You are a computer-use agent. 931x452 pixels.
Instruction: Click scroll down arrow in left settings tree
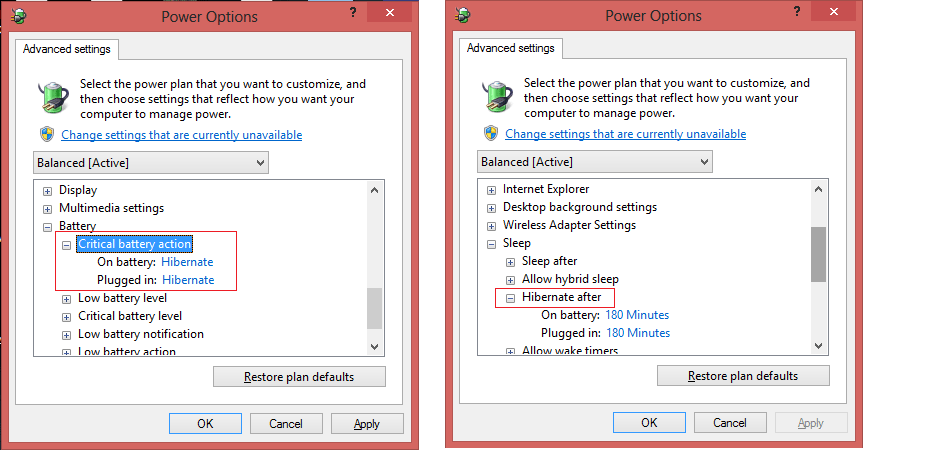[375, 347]
